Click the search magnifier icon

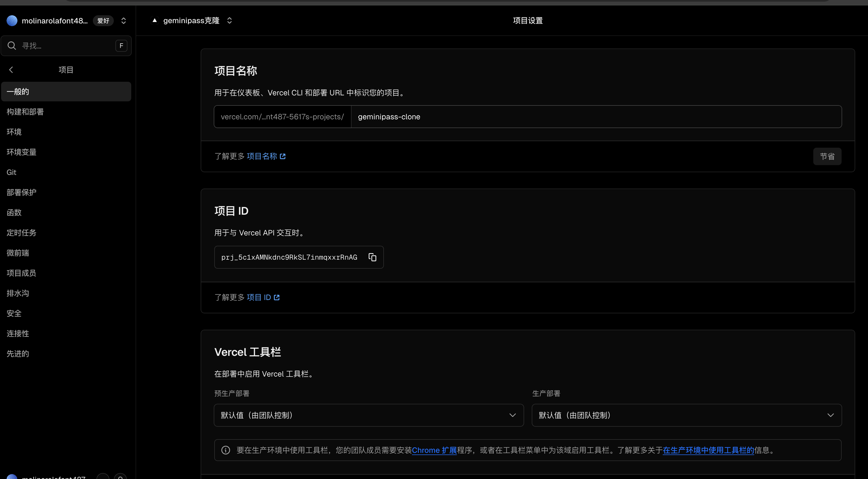pos(12,46)
